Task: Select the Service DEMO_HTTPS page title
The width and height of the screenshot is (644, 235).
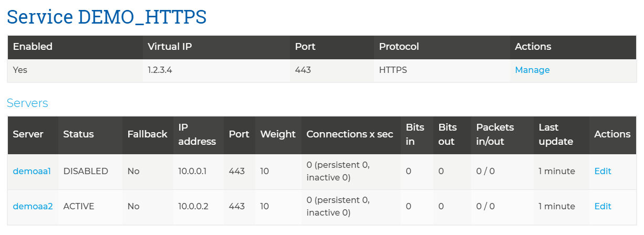Action: (107, 17)
